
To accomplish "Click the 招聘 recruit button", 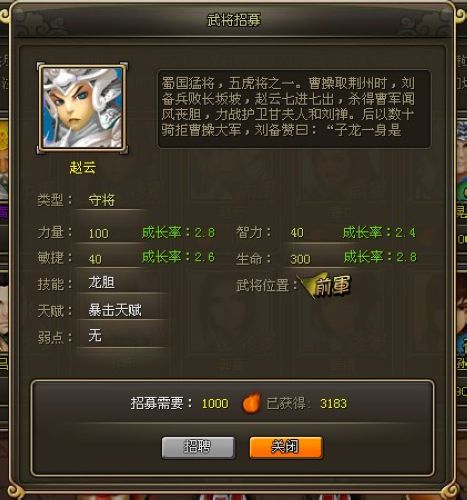I will pos(198,447).
